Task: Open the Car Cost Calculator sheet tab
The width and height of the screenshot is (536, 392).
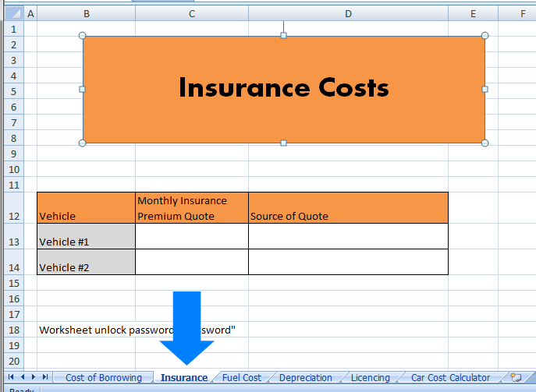Action: [x=450, y=378]
